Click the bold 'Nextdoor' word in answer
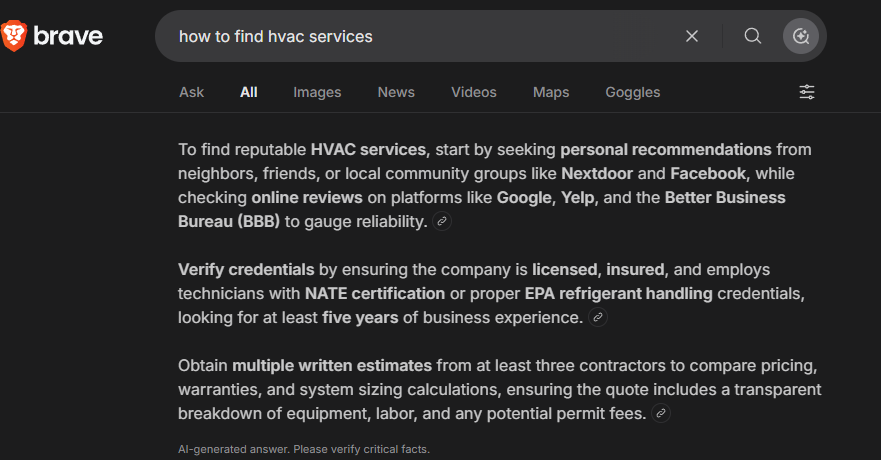881x460 pixels. (597, 174)
